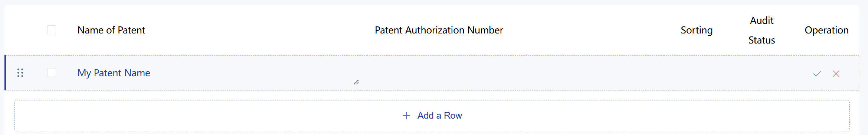The height and width of the screenshot is (135, 868).
Task: Select the highlighted My Patent Name row
Action: tap(432, 73)
